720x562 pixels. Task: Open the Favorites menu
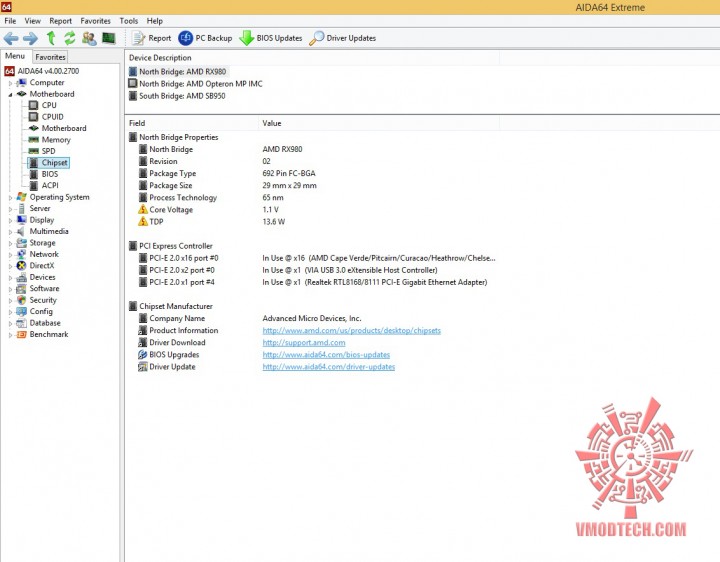[x=96, y=21]
